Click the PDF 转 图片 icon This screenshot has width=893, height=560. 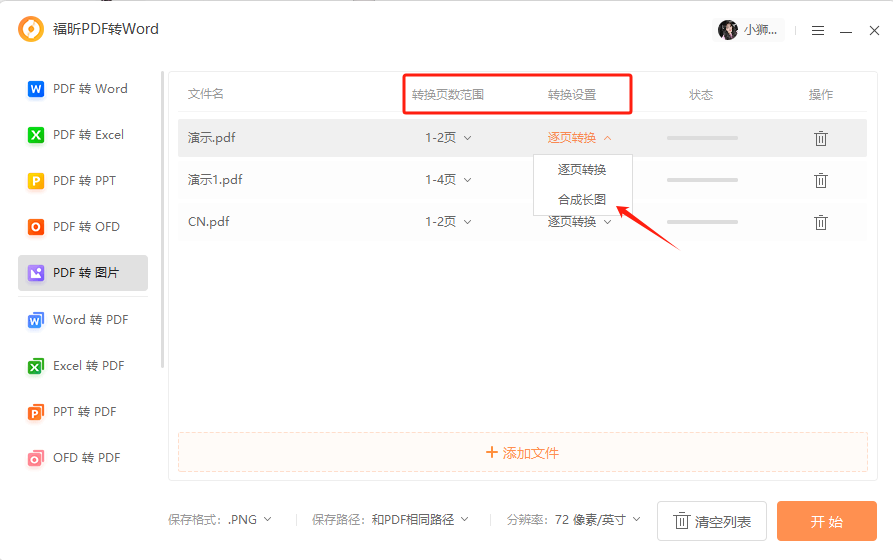pyautogui.click(x=36, y=273)
